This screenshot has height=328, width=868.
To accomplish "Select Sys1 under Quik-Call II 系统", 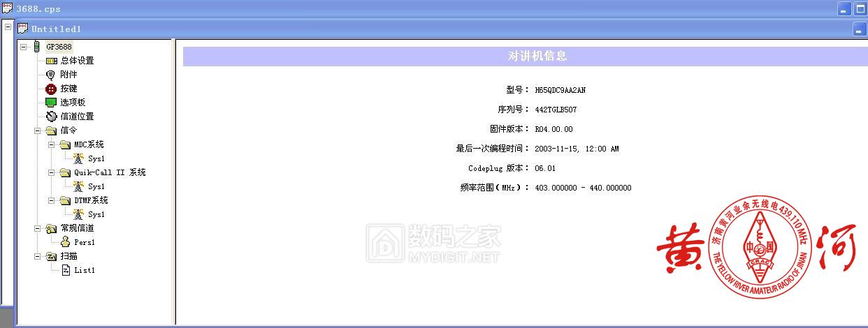I will coord(96,186).
